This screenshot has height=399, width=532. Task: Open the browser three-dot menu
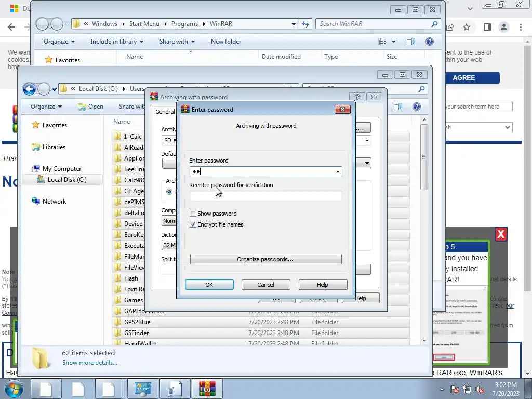[x=521, y=27]
